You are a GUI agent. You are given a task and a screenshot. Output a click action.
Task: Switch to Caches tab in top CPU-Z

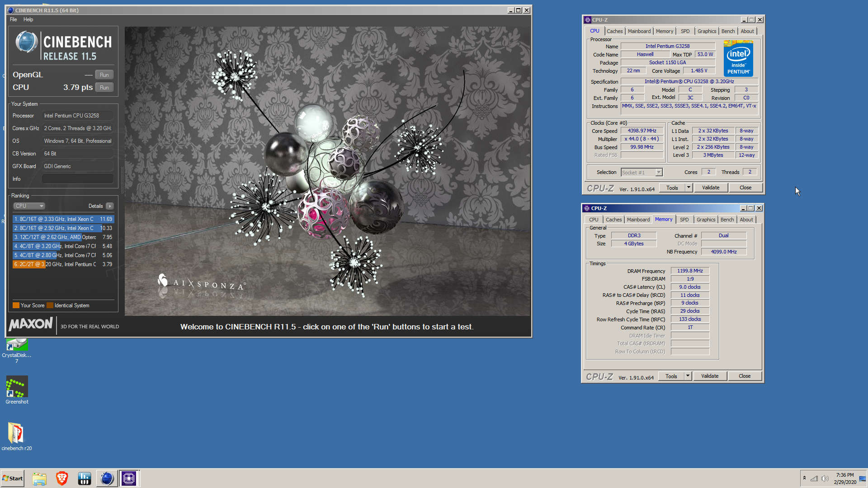click(x=614, y=31)
